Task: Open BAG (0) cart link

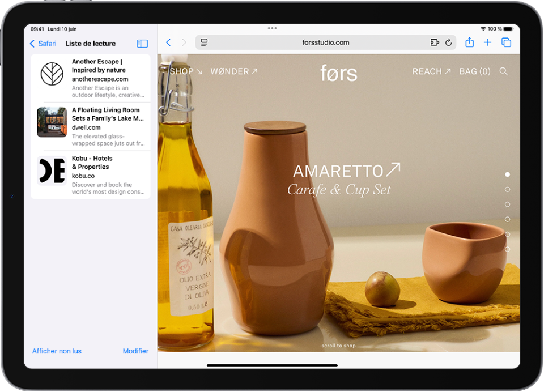Action: (474, 71)
